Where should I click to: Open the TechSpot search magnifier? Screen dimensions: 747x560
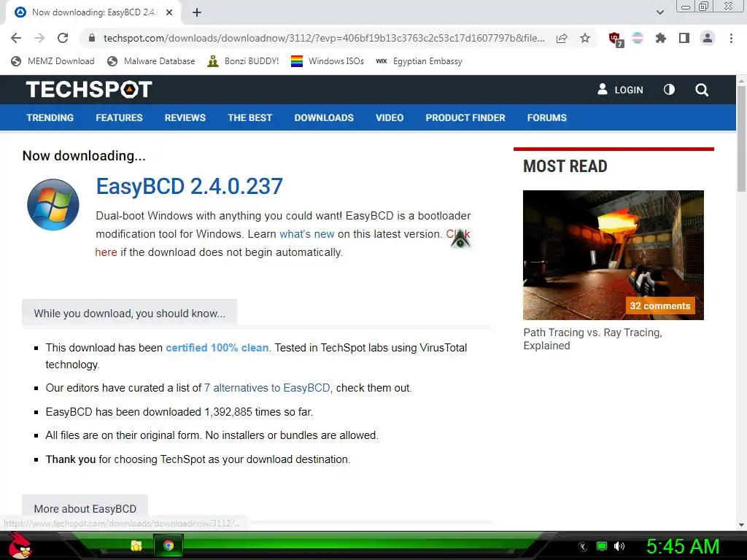[x=701, y=90]
